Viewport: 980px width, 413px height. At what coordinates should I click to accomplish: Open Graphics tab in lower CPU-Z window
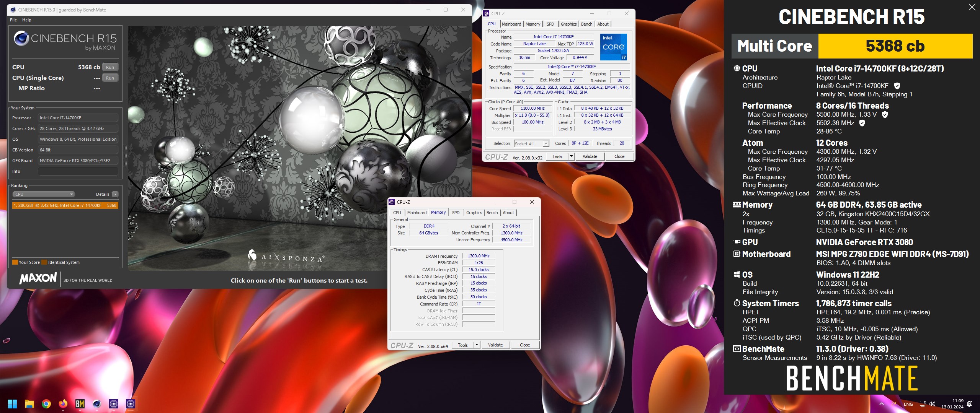474,213
